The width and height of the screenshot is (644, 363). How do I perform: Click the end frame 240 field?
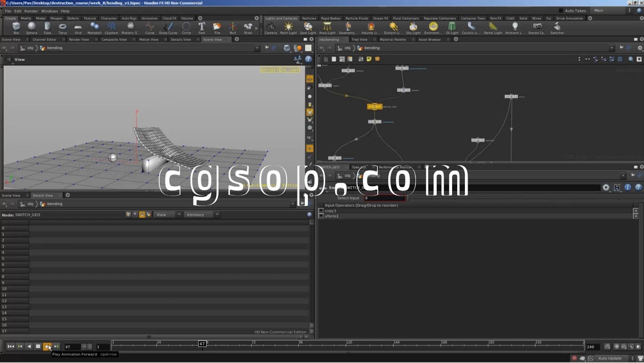click(x=592, y=347)
